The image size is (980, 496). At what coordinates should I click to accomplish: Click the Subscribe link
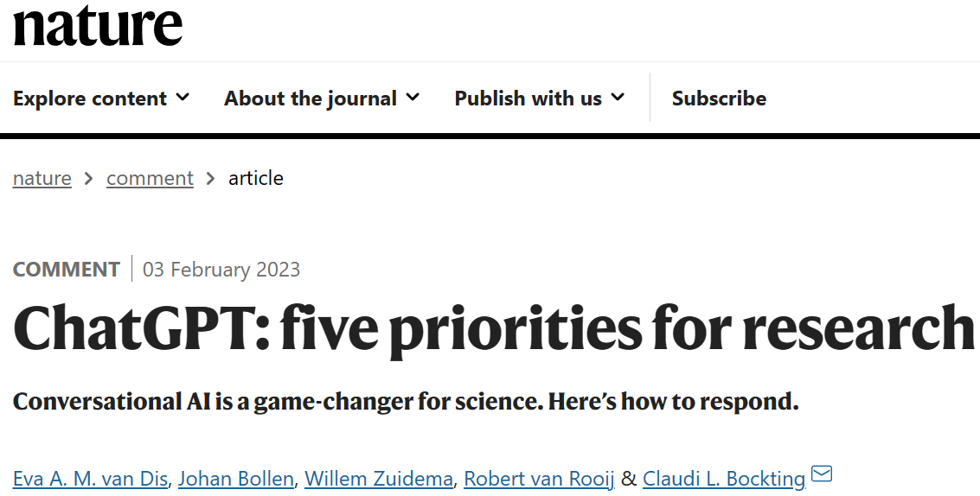pos(719,99)
